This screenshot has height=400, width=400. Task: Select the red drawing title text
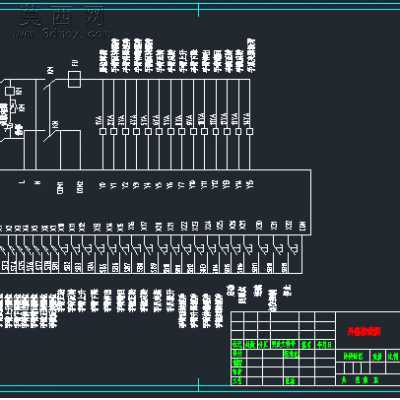pos(364,331)
